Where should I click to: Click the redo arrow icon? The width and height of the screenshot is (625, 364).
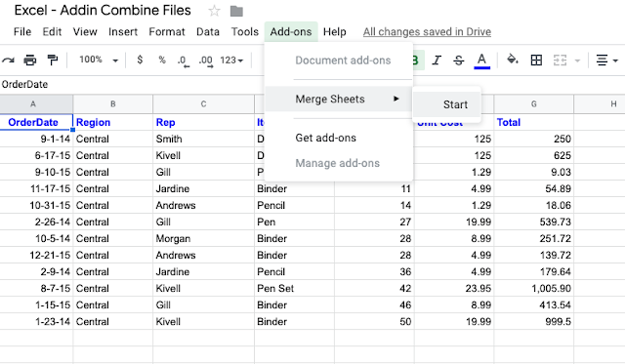pyautogui.click(x=8, y=61)
